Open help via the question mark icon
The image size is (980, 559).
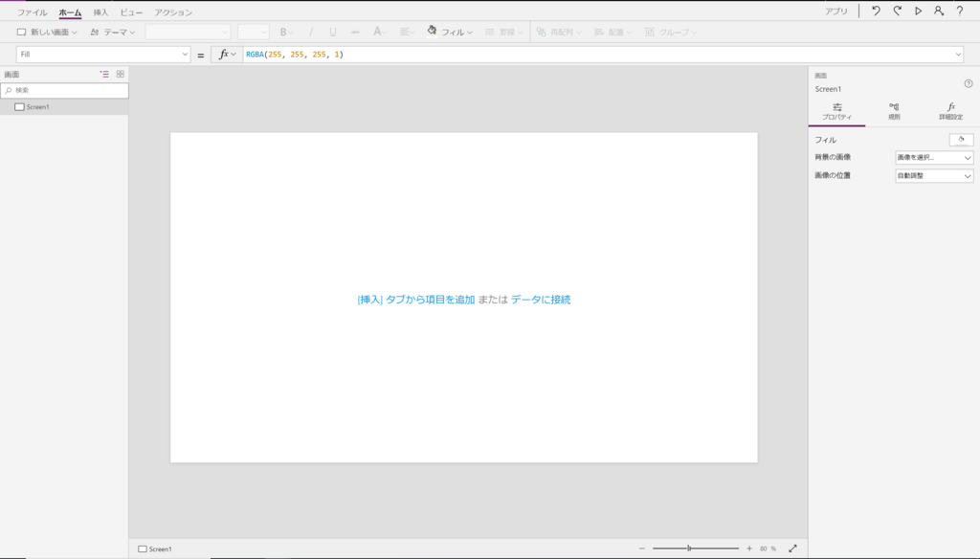click(961, 10)
